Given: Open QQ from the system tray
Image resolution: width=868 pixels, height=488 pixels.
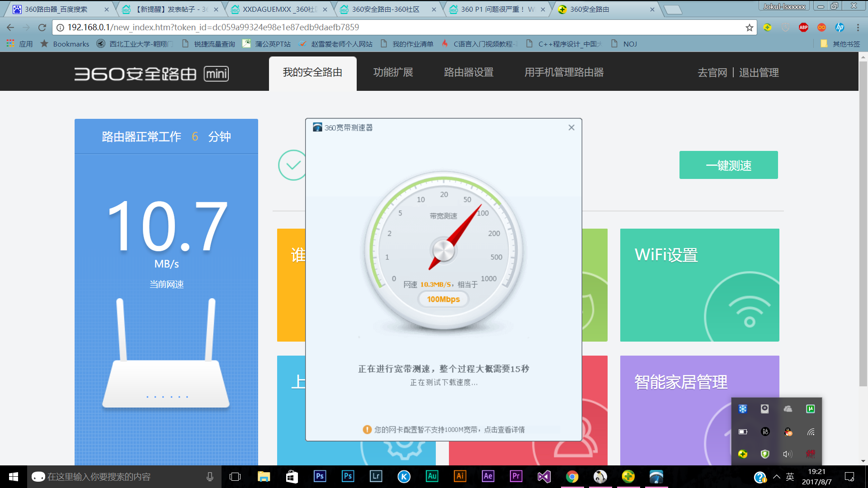Looking at the screenshot, I should pos(788,432).
